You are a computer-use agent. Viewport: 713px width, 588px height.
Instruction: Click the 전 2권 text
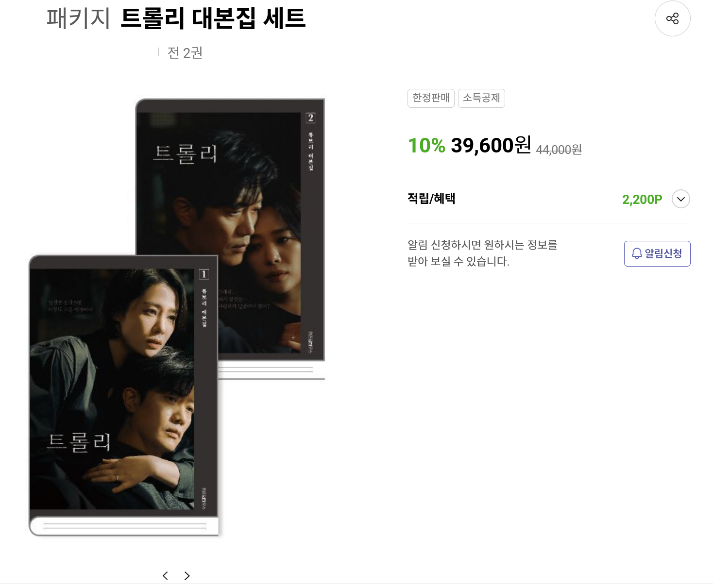pos(185,52)
